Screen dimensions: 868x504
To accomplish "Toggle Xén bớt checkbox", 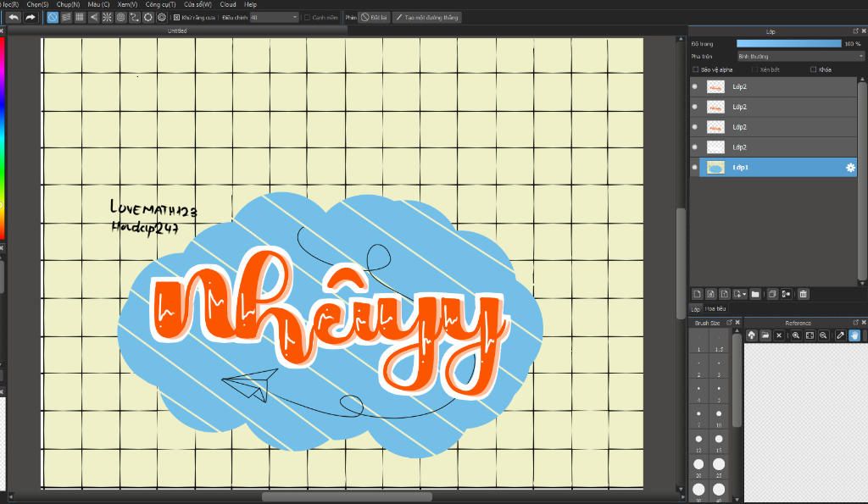I will coord(754,69).
